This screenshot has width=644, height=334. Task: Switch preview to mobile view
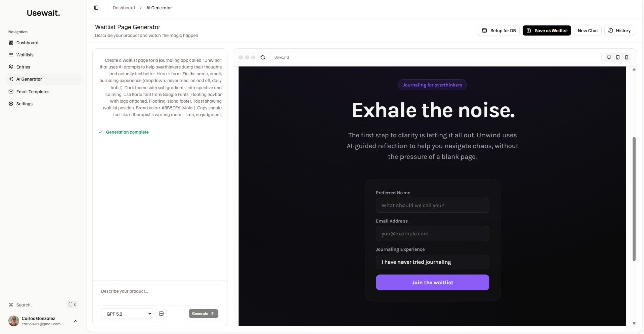pos(626,57)
